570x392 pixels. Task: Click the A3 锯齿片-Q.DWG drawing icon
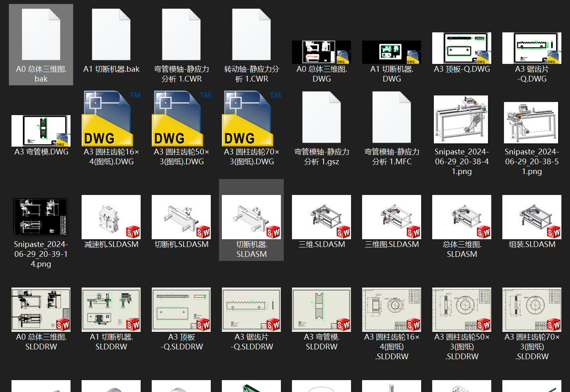[532, 48]
